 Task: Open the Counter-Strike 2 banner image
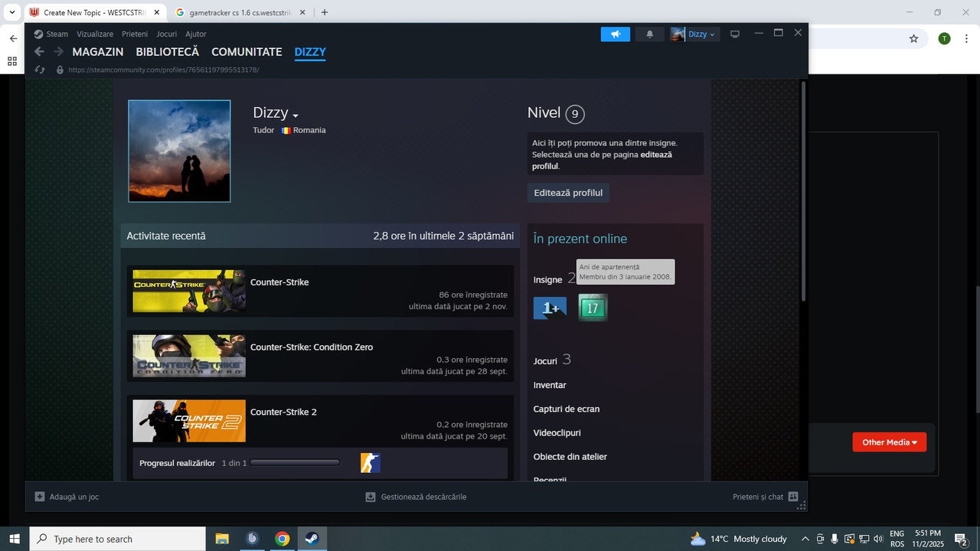[189, 421]
